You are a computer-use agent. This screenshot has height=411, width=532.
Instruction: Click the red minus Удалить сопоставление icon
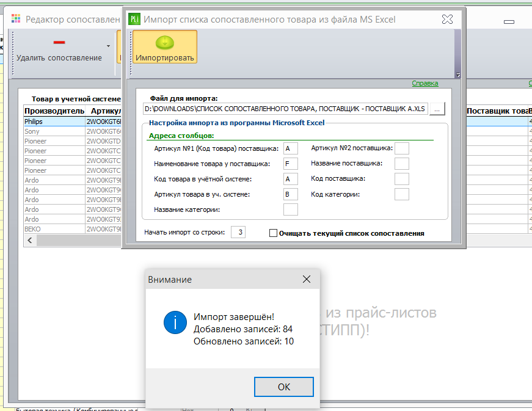[x=59, y=42]
